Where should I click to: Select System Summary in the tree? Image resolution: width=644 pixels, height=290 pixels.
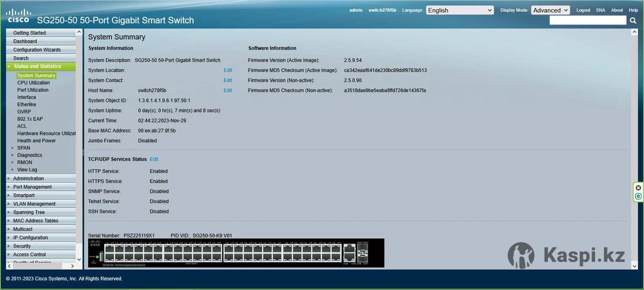tap(36, 76)
